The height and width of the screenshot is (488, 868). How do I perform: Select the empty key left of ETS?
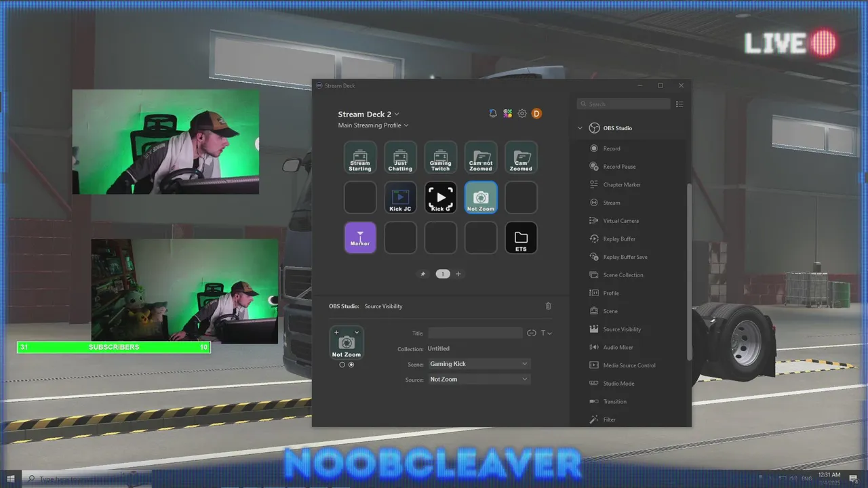481,238
